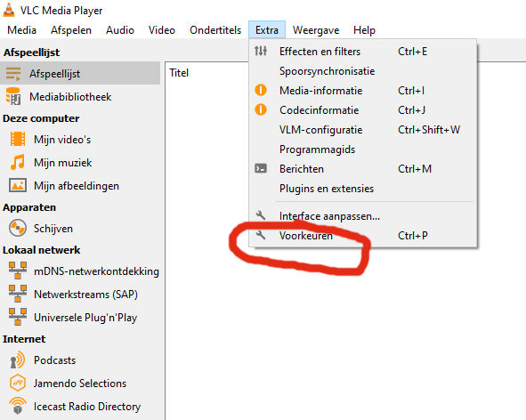Select VLM-configuratie menu entry

(363, 130)
